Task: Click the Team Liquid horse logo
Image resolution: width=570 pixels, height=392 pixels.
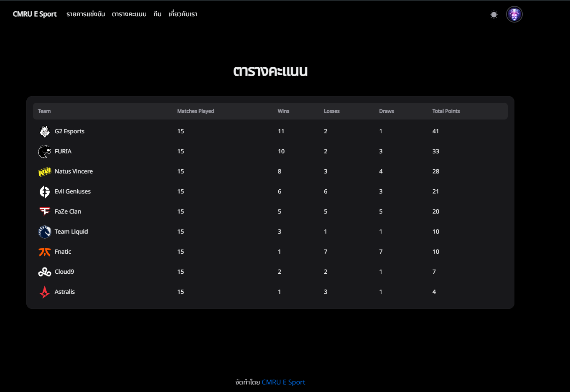Action: (45, 232)
